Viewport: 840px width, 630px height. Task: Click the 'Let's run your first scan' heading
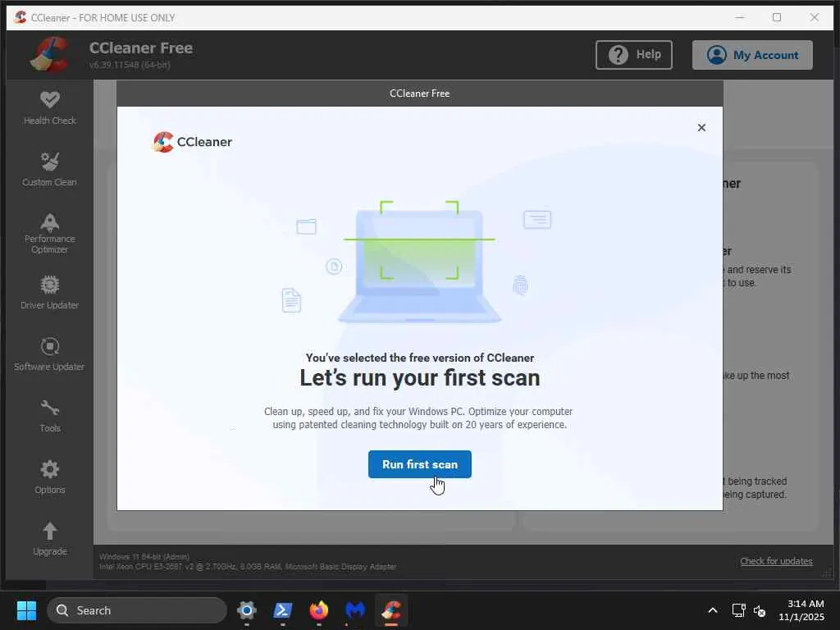tap(419, 378)
